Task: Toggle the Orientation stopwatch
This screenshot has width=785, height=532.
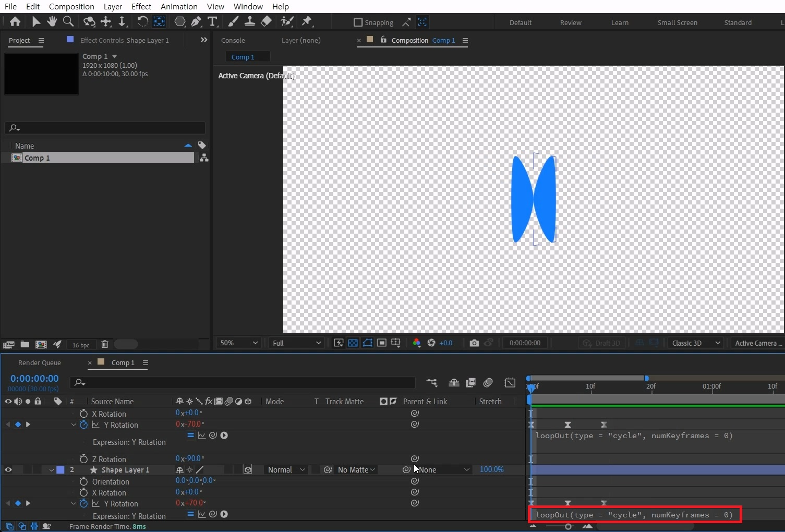Action: pos(83,481)
